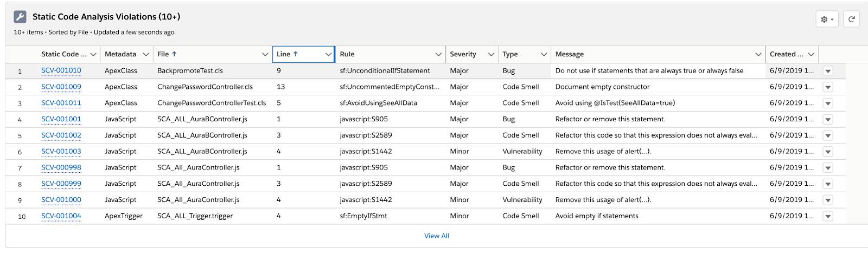Show row actions for SCV-001003

pyautogui.click(x=828, y=152)
